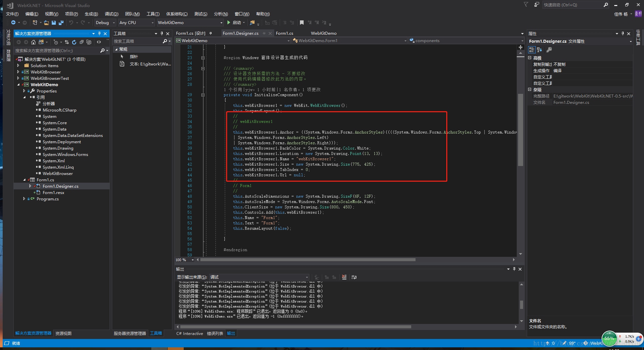This screenshot has height=350, width=644.
Task: Open the 100 % zoom level dropdown
Action: [x=192, y=260]
